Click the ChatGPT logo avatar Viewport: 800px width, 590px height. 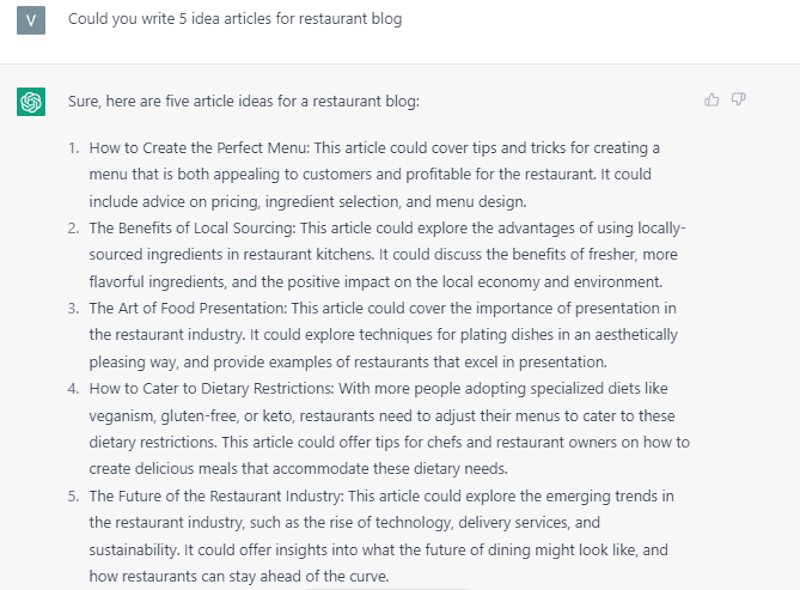pos(31,101)
